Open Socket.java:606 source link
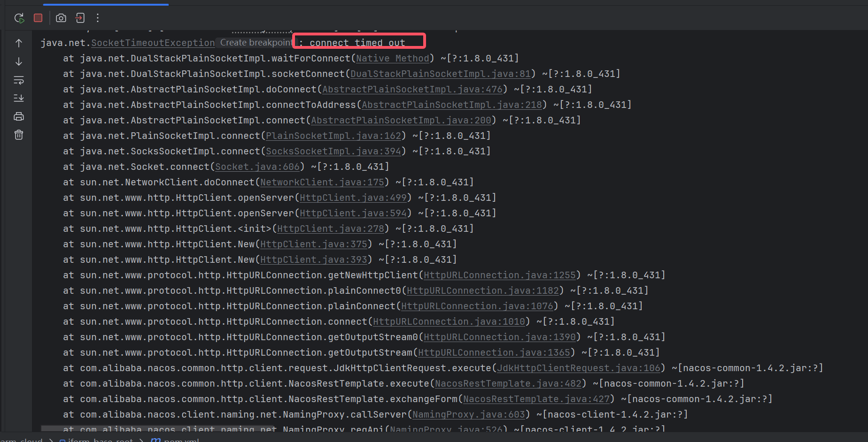The width and height of the screenshot is (868, 442). click(x=257, y=167)
